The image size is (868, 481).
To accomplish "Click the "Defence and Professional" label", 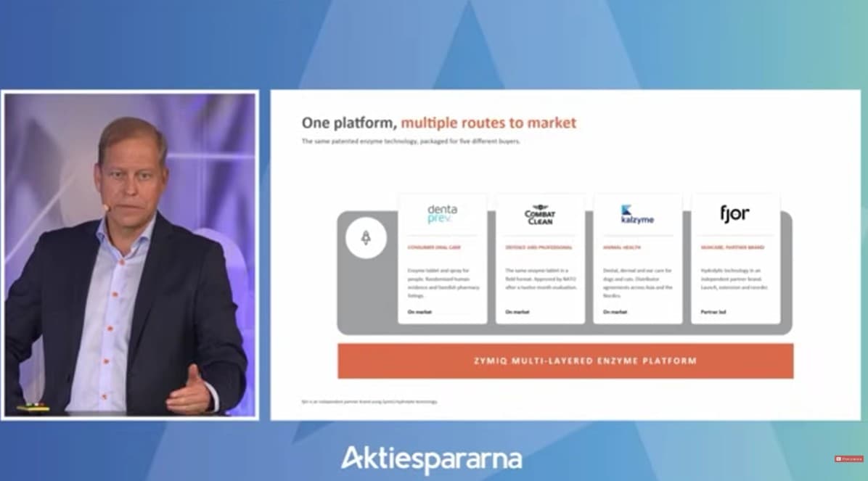I will point(539,247).
